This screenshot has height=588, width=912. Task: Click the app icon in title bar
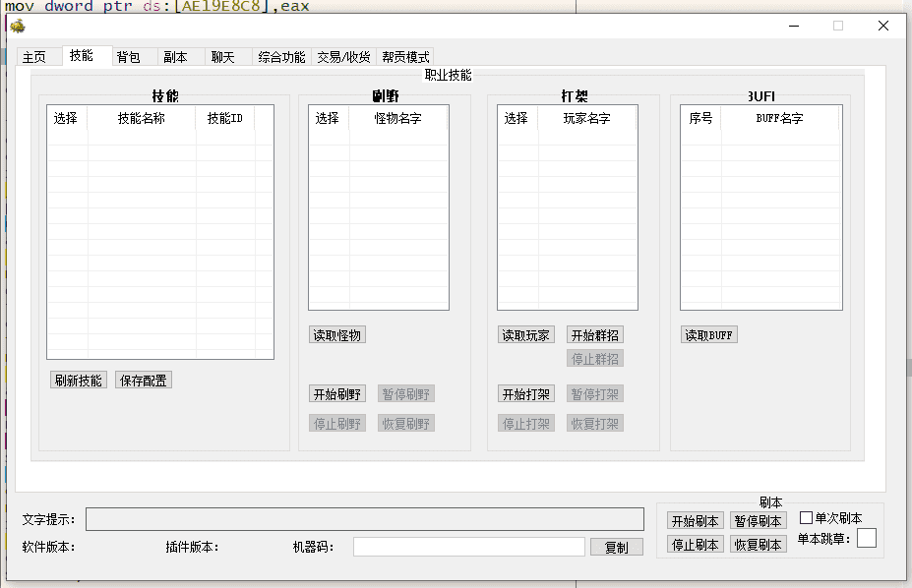pos(18,26)
